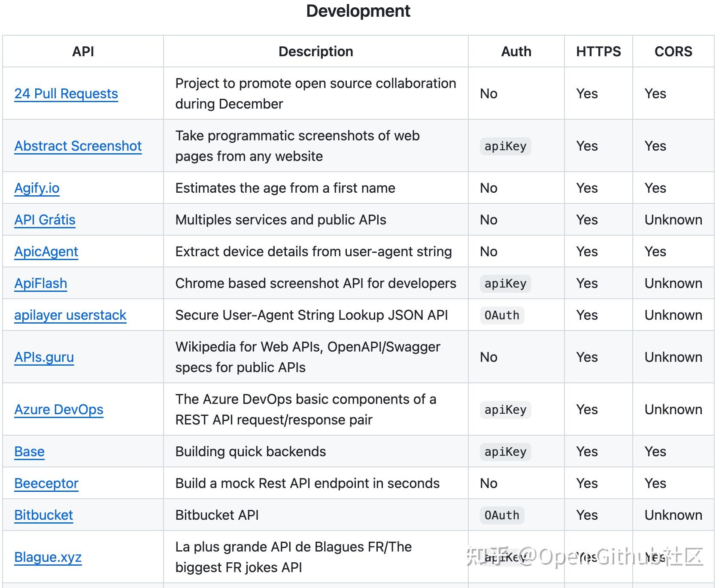Click 'Multiples services and public APIs' description

pyautogui.click(x=281, y=220)
